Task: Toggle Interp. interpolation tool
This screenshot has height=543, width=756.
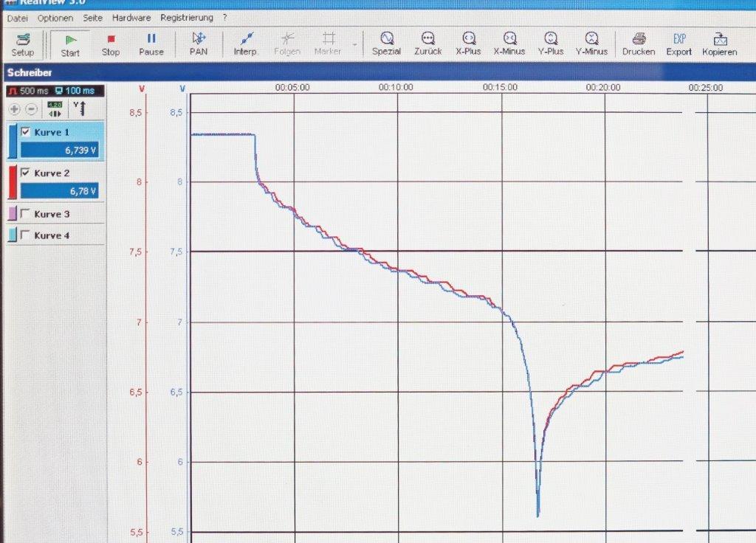Action: (246, 44)
